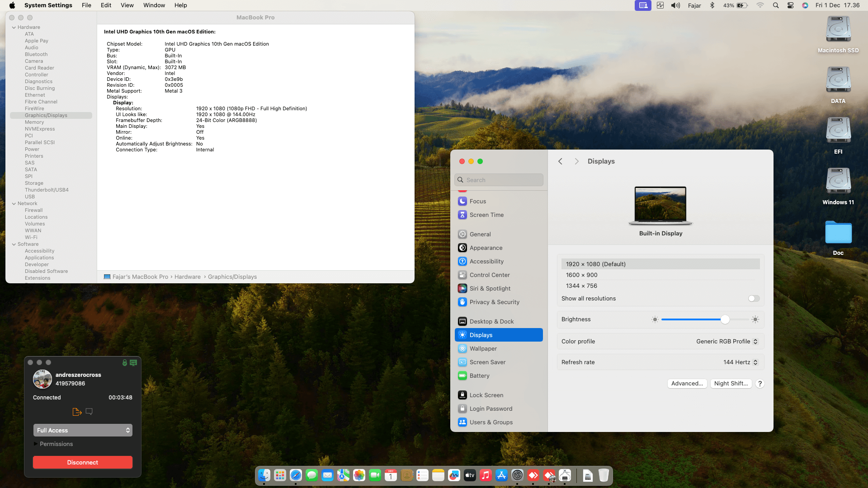
Task: Click the red Disconnect button
Action: pyautogui.click(x=82, y=462)
